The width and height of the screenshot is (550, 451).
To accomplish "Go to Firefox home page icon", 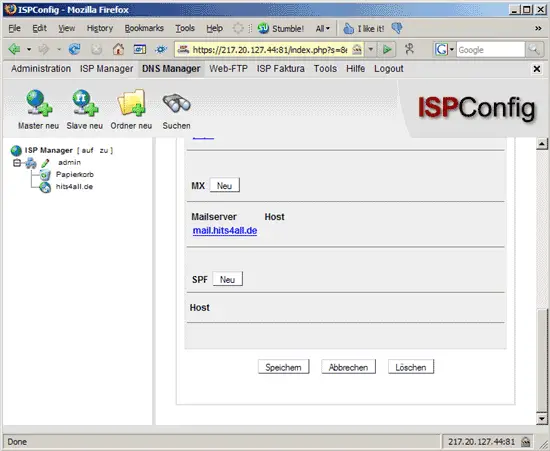I will coord(118,49).
